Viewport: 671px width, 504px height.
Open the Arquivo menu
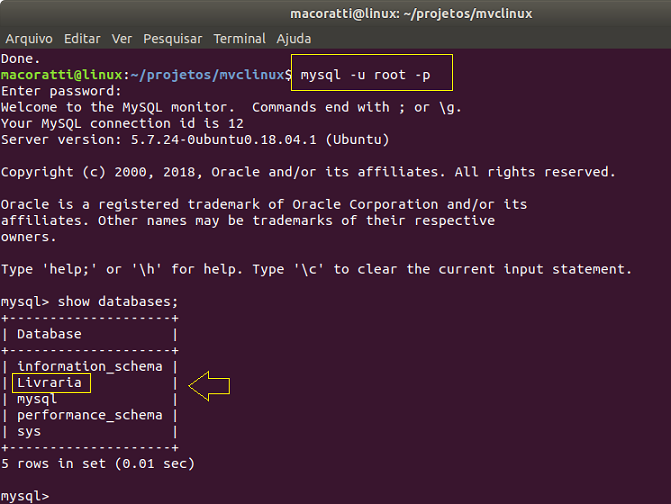[x=29, y=39]
